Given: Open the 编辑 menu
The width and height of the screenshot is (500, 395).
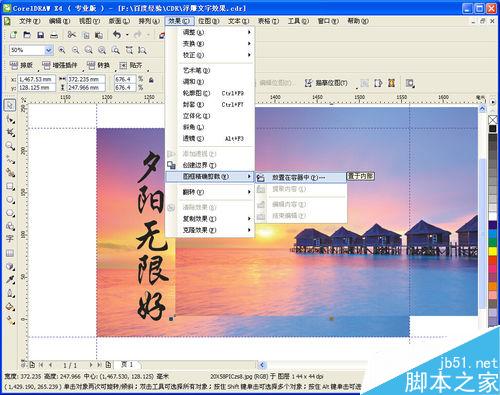Looking at the screenshot, I should tap(59, 21).
